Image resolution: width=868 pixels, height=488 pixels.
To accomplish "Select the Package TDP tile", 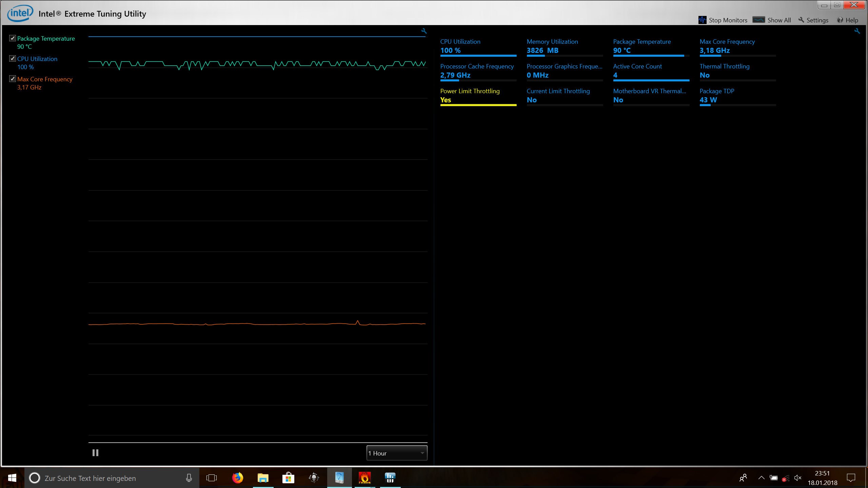I will click(737, 96).
